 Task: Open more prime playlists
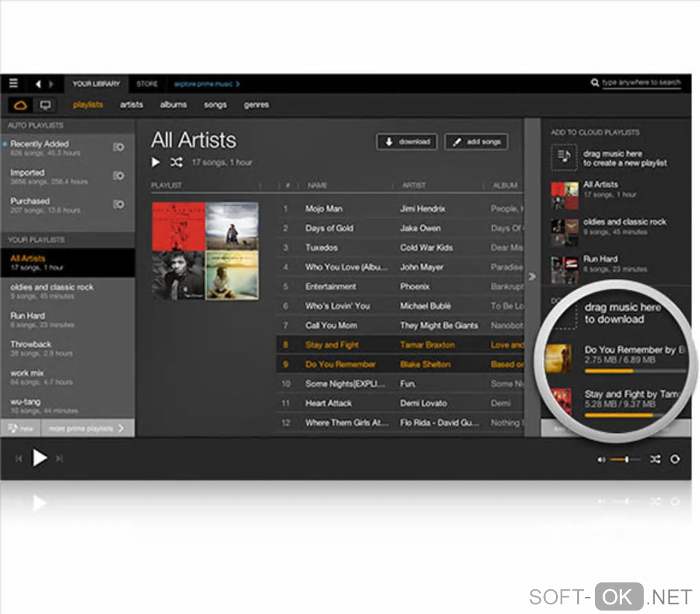88,428
